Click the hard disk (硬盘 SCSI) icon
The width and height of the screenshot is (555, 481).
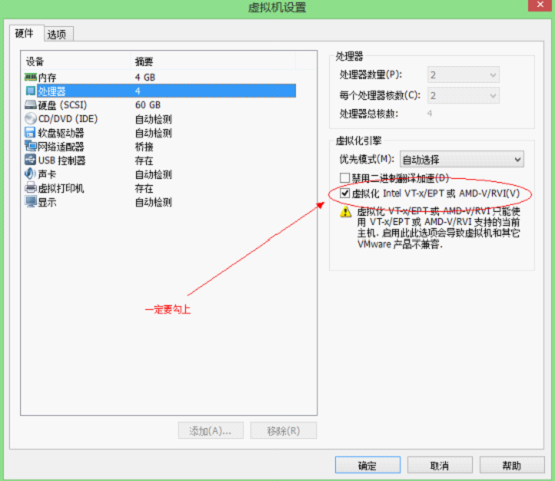click(31, 105)
